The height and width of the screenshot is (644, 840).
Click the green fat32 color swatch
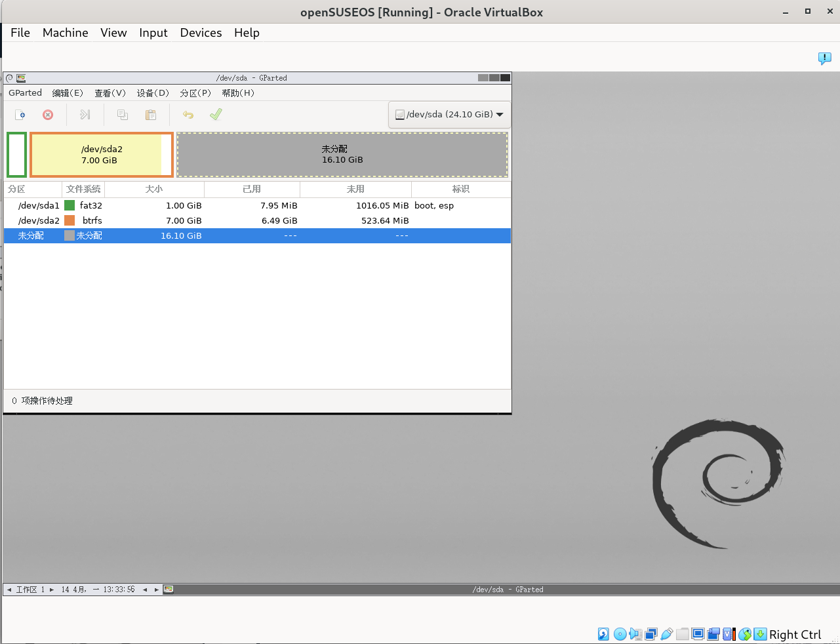coord(70,205)
